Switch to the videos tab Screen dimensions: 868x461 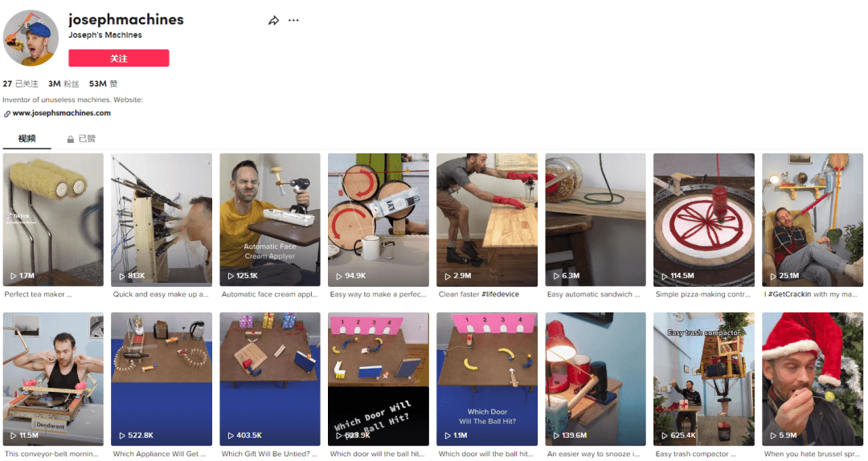27,138
